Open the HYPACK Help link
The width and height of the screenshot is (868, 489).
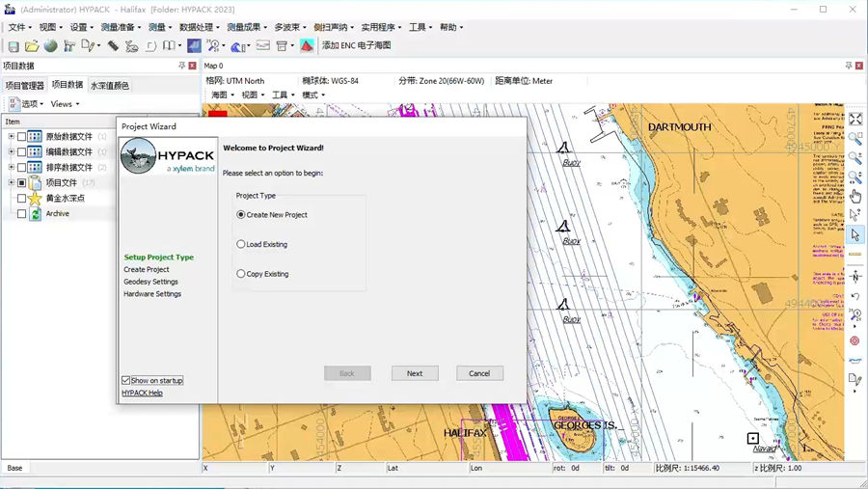(x=143, y=393)
